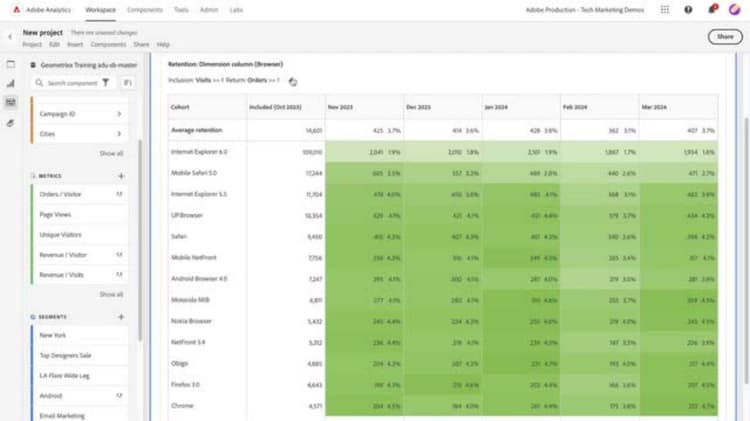Open the help question mark icon
The width and height of the screenshot is (750, 421).
click(x=688, y=10)
